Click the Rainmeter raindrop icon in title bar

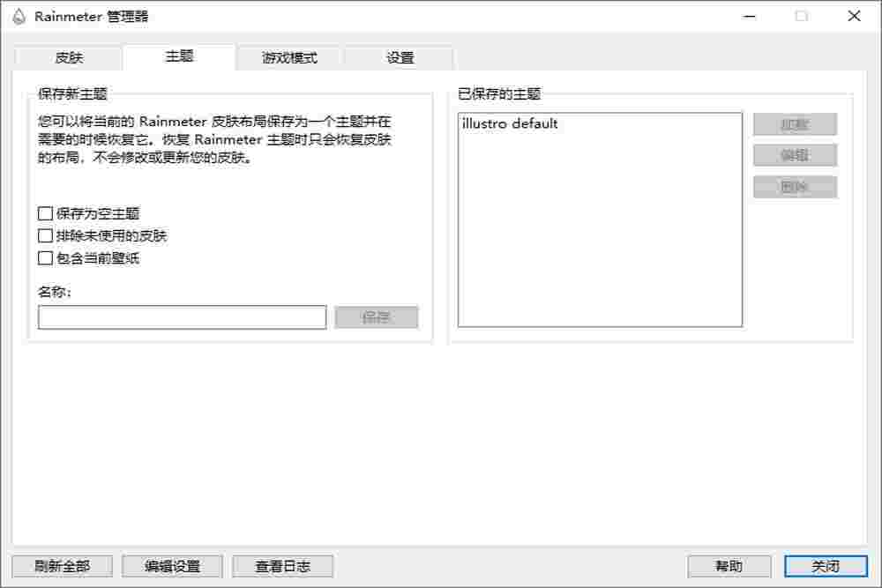[x=19, y=16]
